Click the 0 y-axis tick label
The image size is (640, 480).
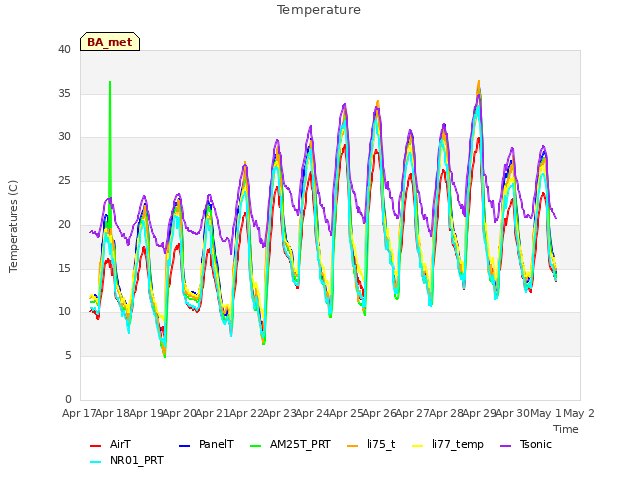pyautogui.click(x=68, y=399)
